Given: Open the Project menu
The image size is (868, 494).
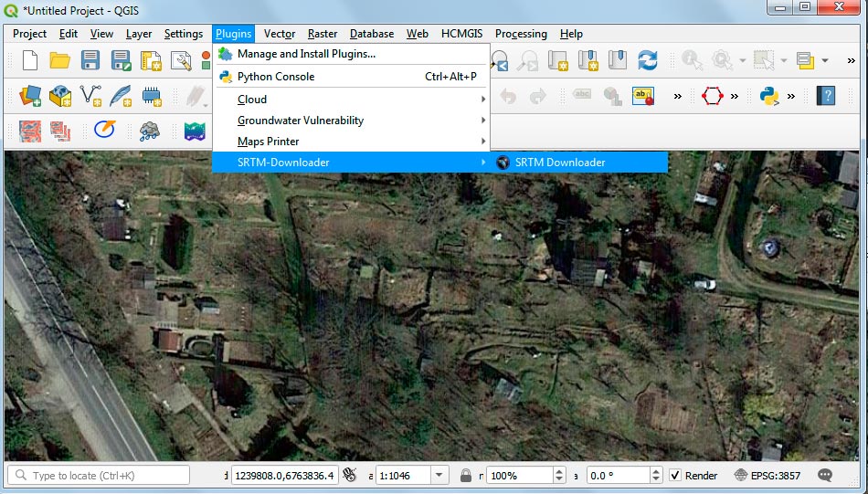Looking at the screenshot, I should click(x=29, y=34).
